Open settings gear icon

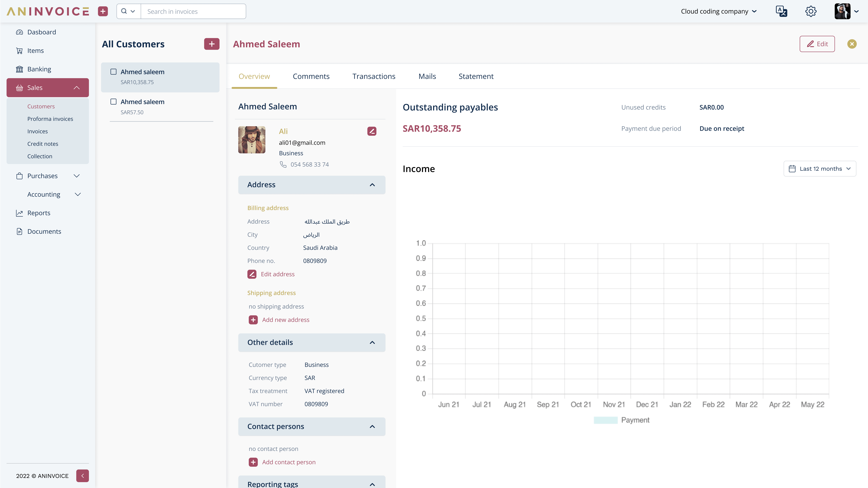pyautogui.click(x=811, y=11)
